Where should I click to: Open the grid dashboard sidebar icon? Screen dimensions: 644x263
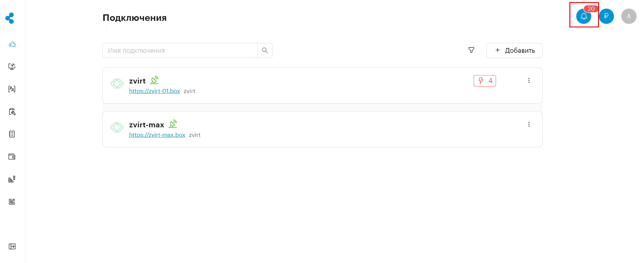pos(12,202)
